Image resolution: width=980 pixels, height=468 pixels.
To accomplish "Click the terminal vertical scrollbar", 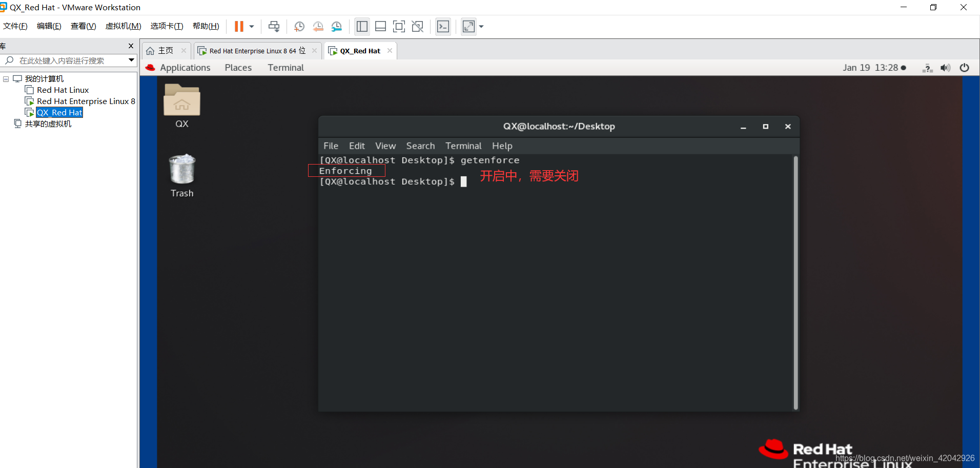I will coord(795,282).
